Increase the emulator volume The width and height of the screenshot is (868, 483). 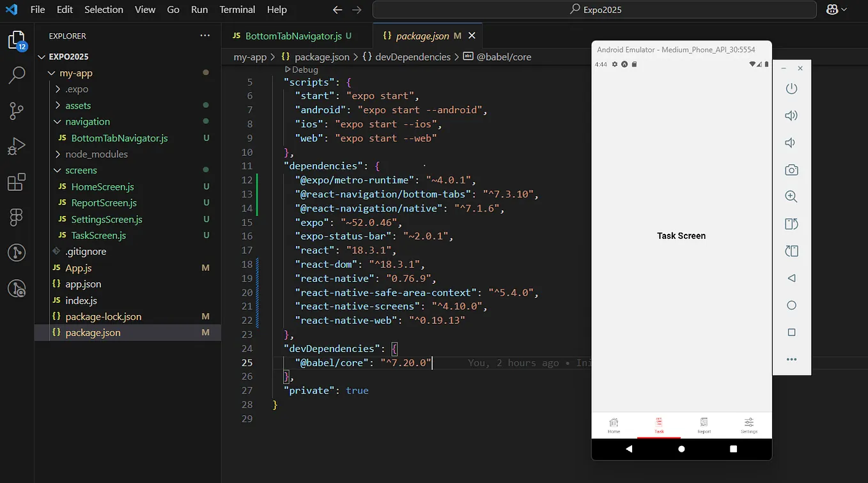pyautogui.click(x=791, y=115)
